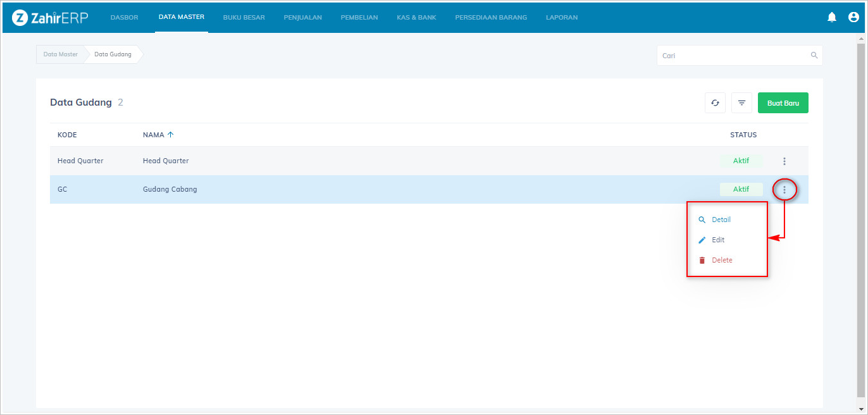Viewport: 868px width, 415px height.
Task: Open the filter list icon button
Action: pyautogui.click(x=741, y=103)
